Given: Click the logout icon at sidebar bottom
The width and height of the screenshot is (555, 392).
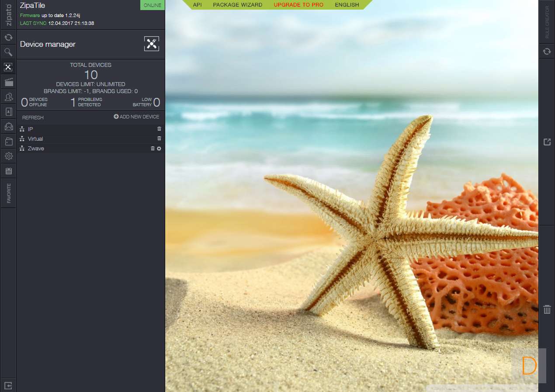Looking at the screenshot, I should coord(8,385).
